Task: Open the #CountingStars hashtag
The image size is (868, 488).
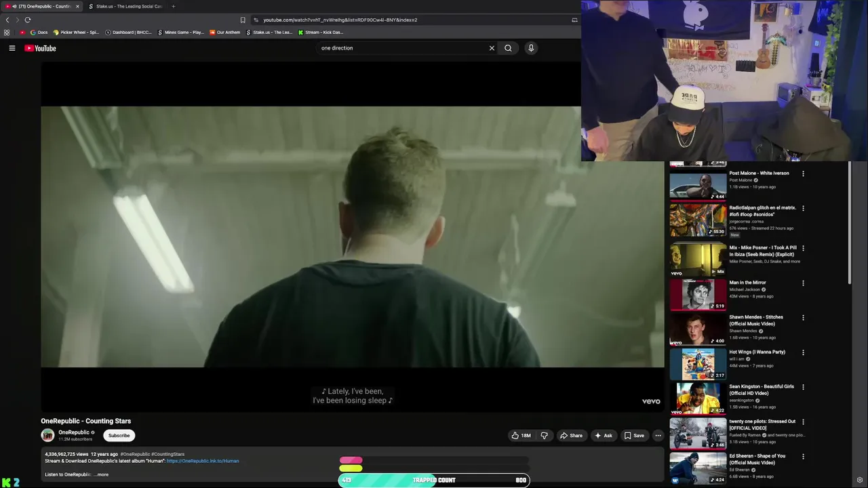Action: click(167, 454)
